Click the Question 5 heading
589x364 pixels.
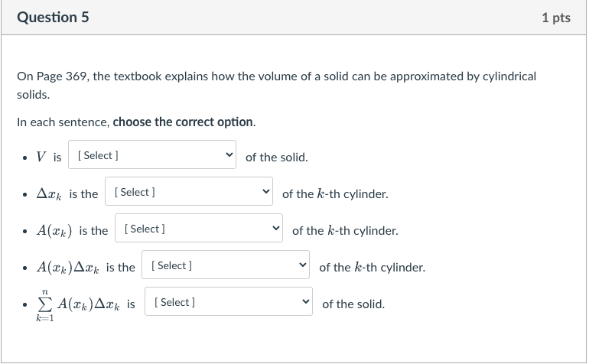(x=53, y=18)
